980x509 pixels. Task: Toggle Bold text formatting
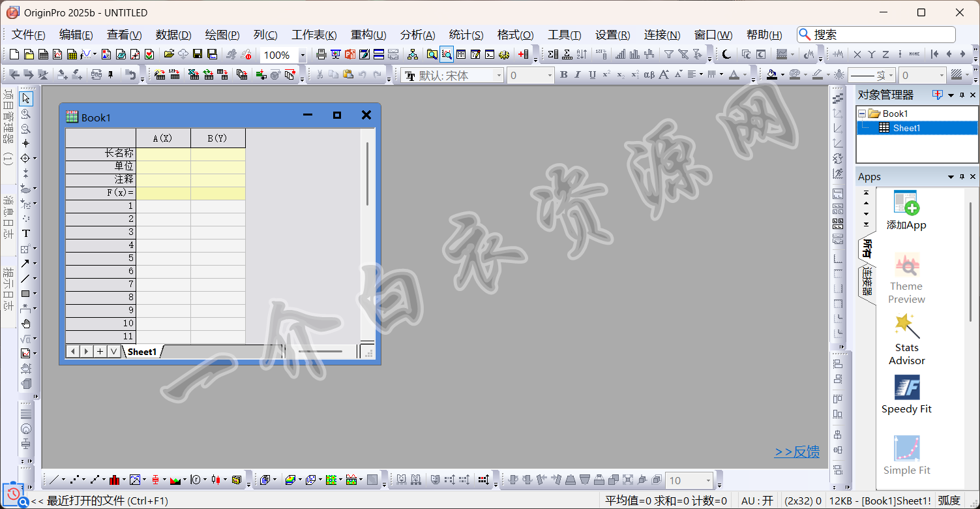pyautogui.click(x=564, y=75)
